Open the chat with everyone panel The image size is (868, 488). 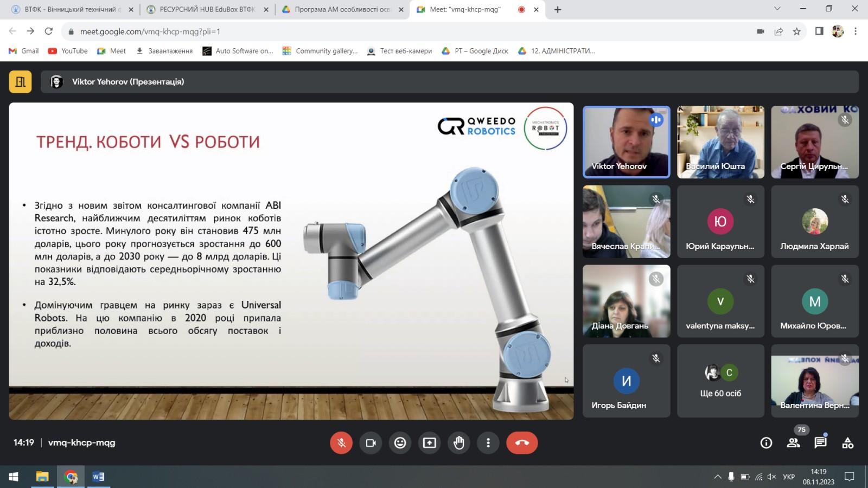pos(820,443)
